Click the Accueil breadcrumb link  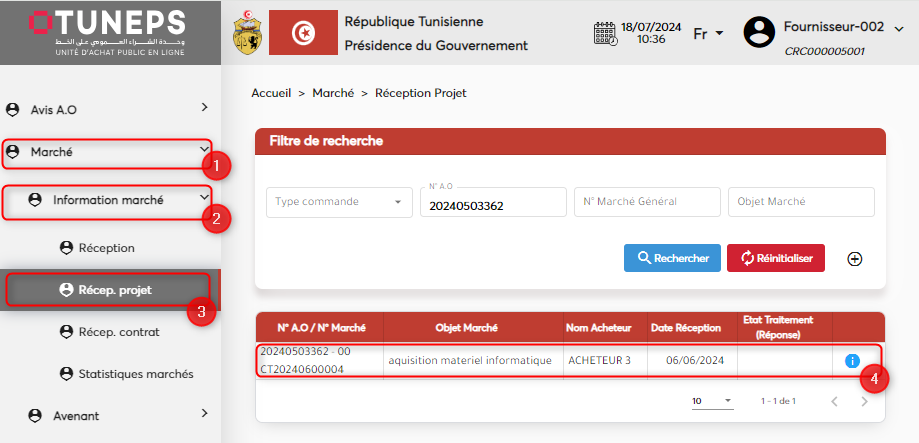coord(271,93)
